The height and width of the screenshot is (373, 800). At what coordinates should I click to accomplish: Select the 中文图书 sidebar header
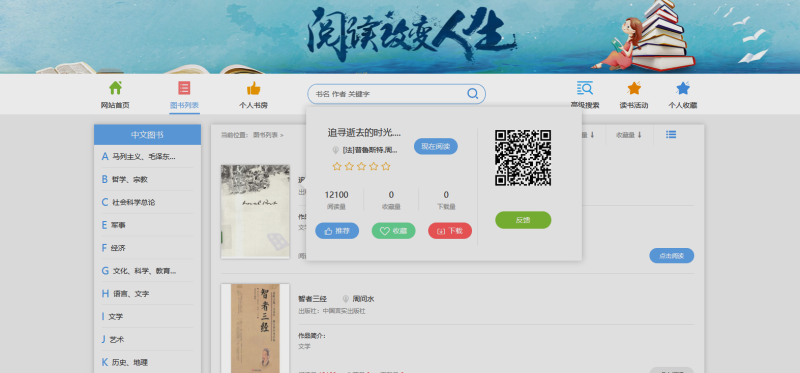tap(147, 135)
